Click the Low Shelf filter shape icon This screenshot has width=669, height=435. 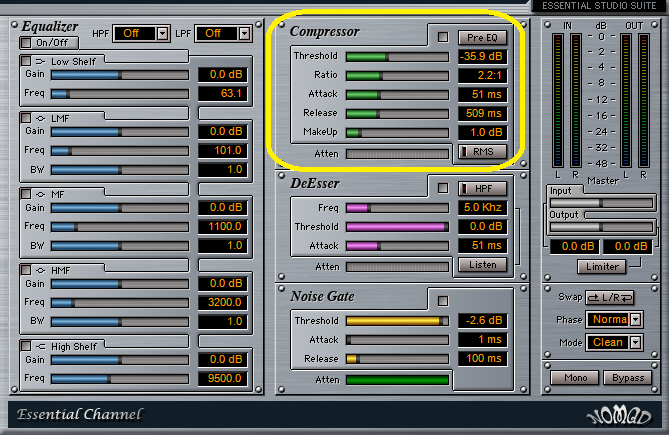click(41, 61)
